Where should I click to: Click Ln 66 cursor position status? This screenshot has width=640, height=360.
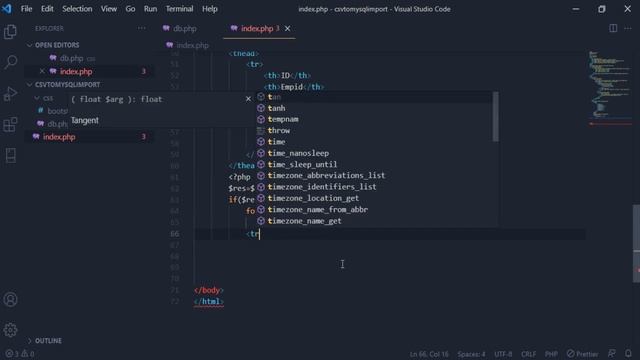pyautogui.click(x=429, y=353)
